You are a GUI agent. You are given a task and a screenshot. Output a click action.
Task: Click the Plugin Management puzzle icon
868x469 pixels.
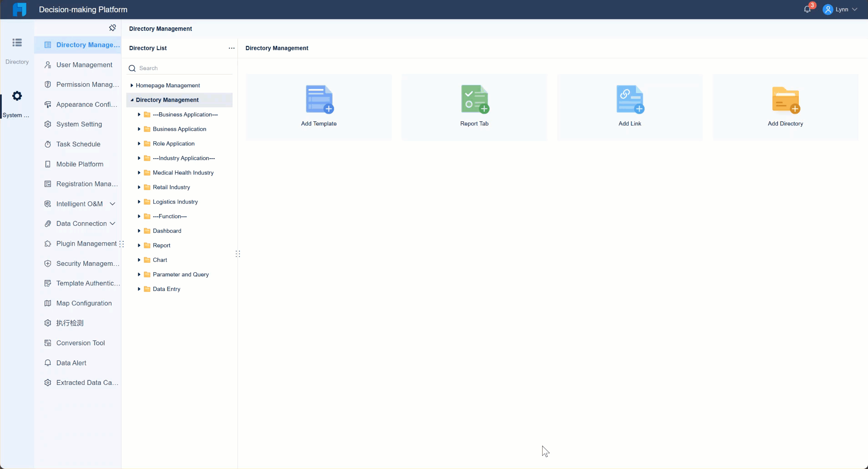tap(48, 244)
